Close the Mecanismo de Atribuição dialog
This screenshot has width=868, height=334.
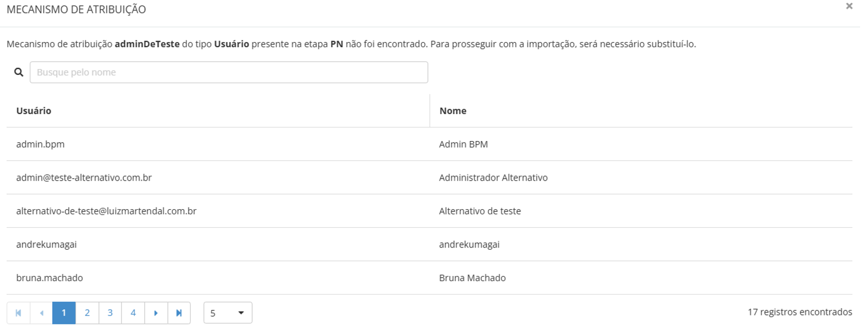[x=849, y=6]
